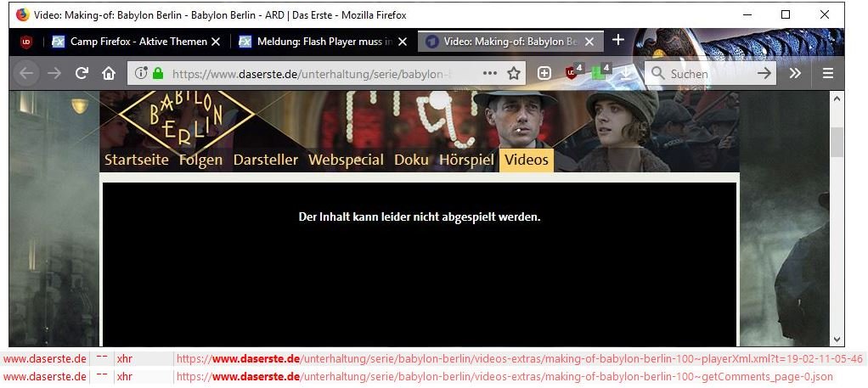Open the Hörspiel navigation item
Image resolution: width=868 pixels, height=388 pixels.
coord(466,160)
